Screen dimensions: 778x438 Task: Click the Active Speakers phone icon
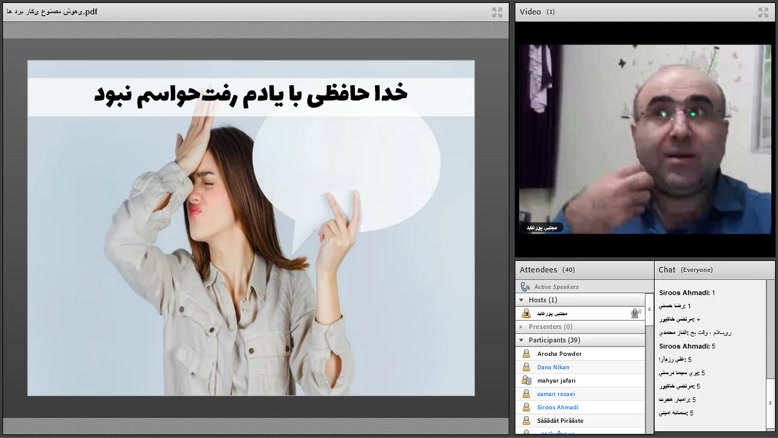(525, 287)
